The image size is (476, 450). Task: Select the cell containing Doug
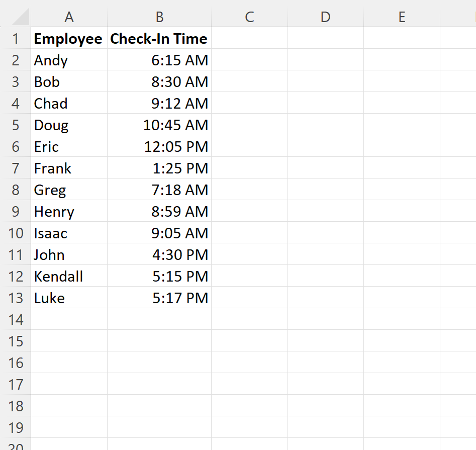pos(69,125)
